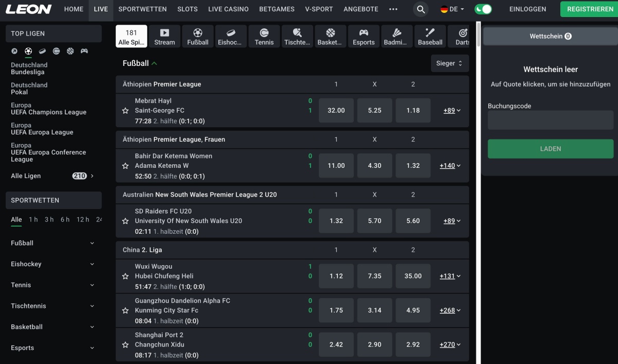Filter live events by Tennis in sport bar
Screen dimensions: 618x364
(x=264, y=37)
